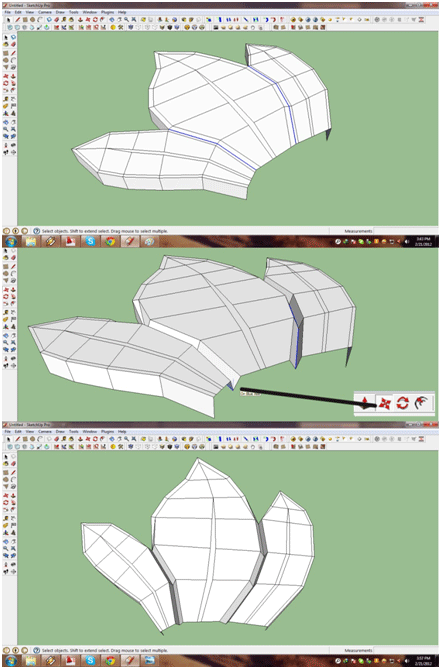The width and height of the screenshot is (441, 669).
Task: Select the Line pencil in upper window's horizontal toolbar
Action: pyautogui.click(x=17, y=20)
